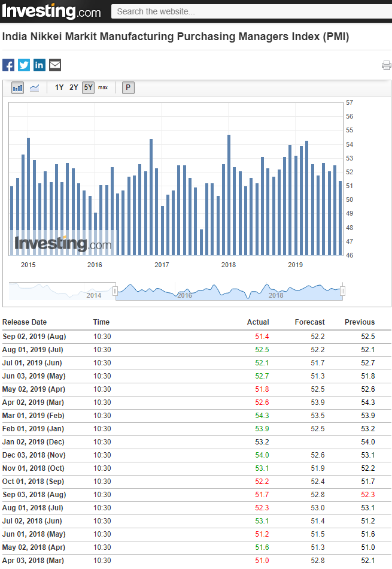392x569 pixels.
Task: Select the Apr 02, 2019 (Mar) row
Action: [197, 402]
